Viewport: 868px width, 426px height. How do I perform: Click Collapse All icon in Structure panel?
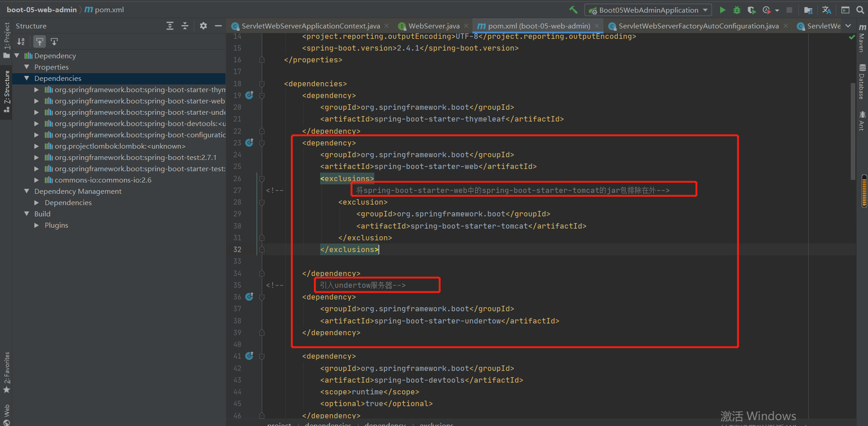185,26
